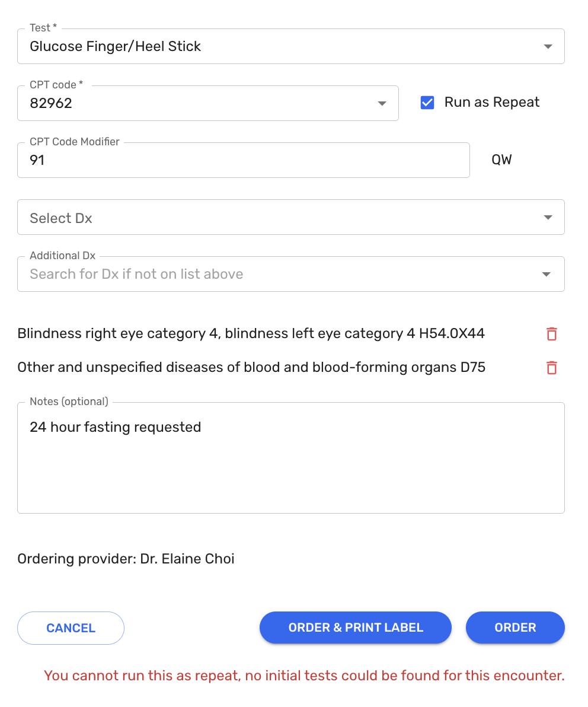Open the Glucose Finger/Heel Stick test selector

(279, 47)
